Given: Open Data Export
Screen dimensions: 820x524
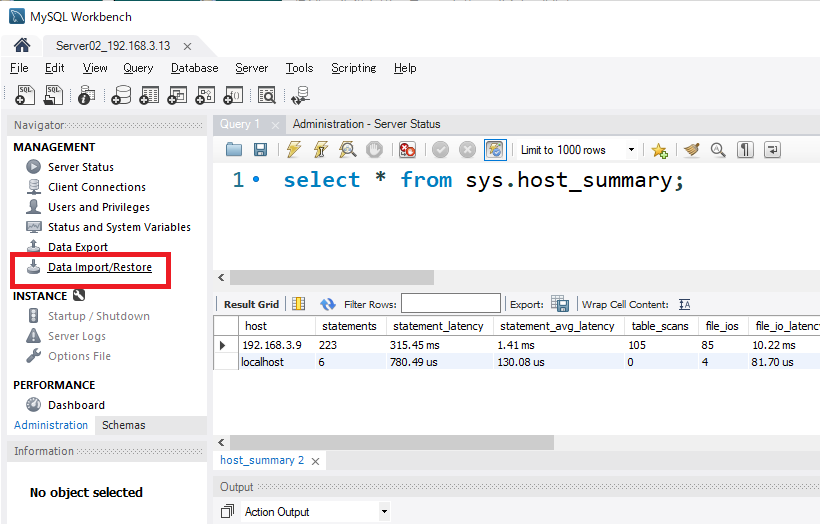Looking at the screenshot, I should (x=78, y=247).
